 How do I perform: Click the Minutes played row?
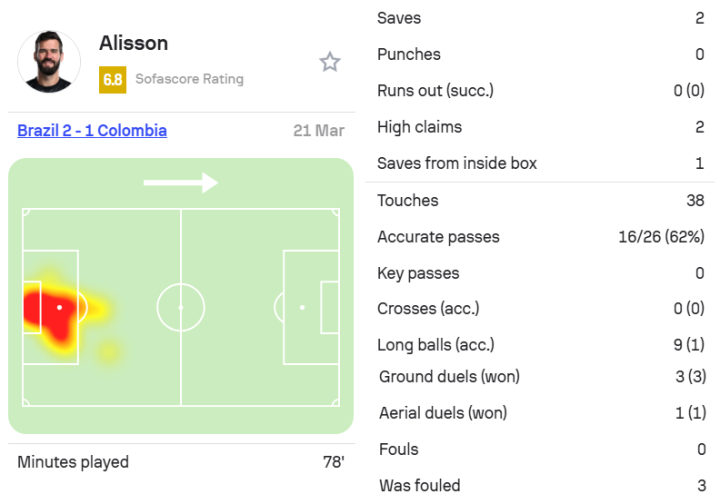click(180, 462)
